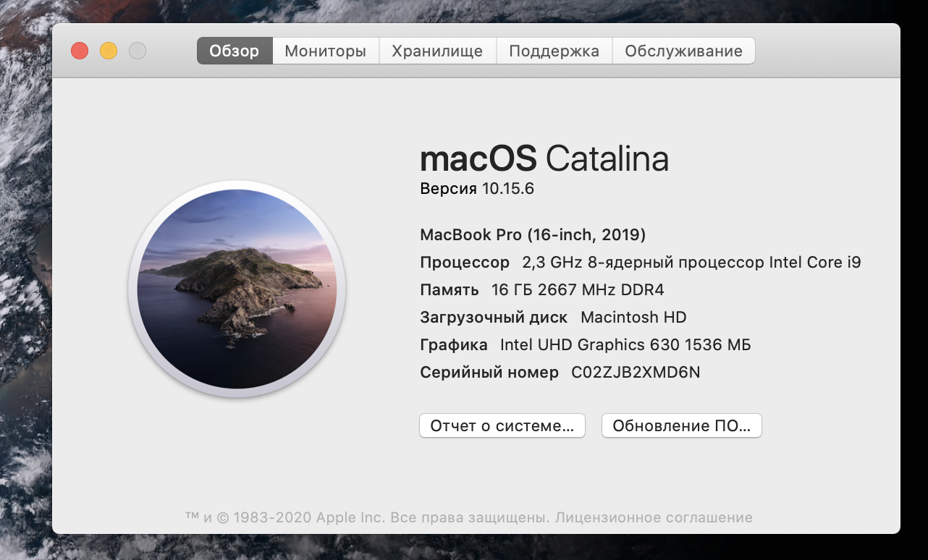
Task: Click the macOS Catalina heading
Action: pos(544,158)
